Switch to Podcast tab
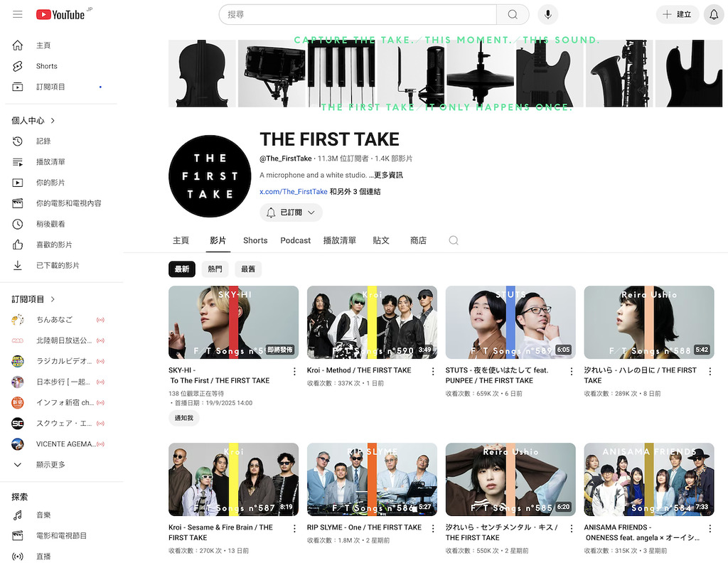Image resolution: width=728 pixels, height=570 pixels. click(295, 240)
